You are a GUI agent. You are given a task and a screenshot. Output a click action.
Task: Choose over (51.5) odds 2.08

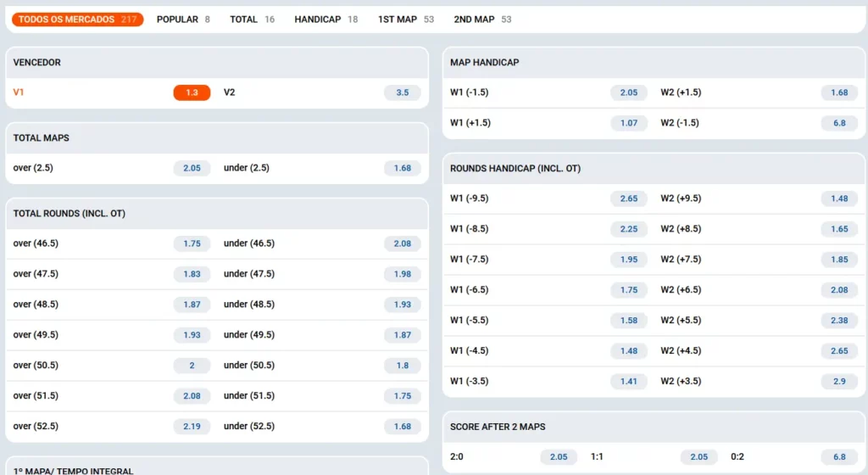click(192, 396)
